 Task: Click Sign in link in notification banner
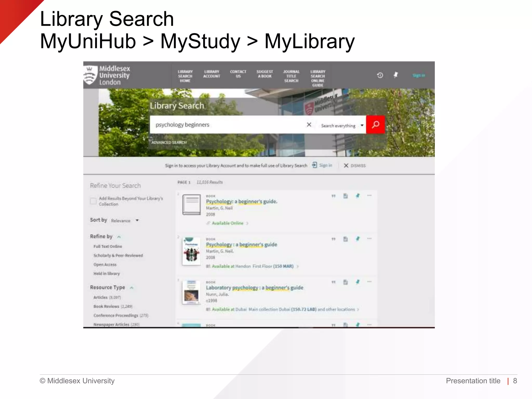click(325, 165)
